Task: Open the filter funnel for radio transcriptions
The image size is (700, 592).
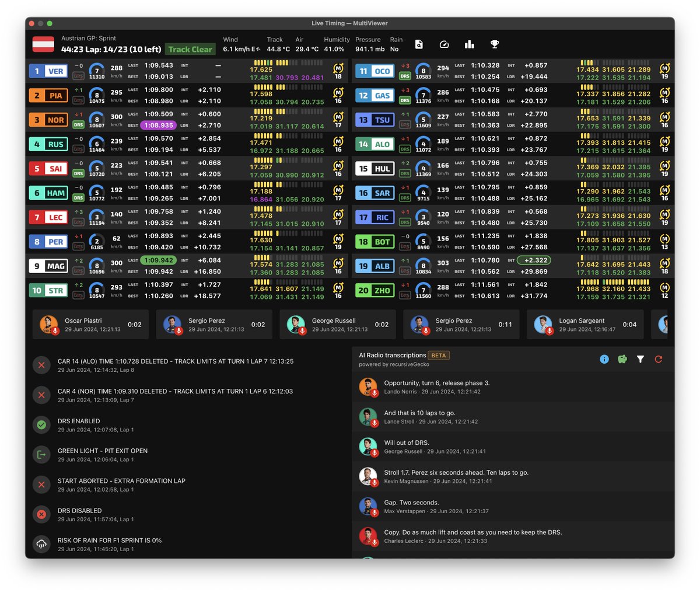Action: (x=640, y=359)
